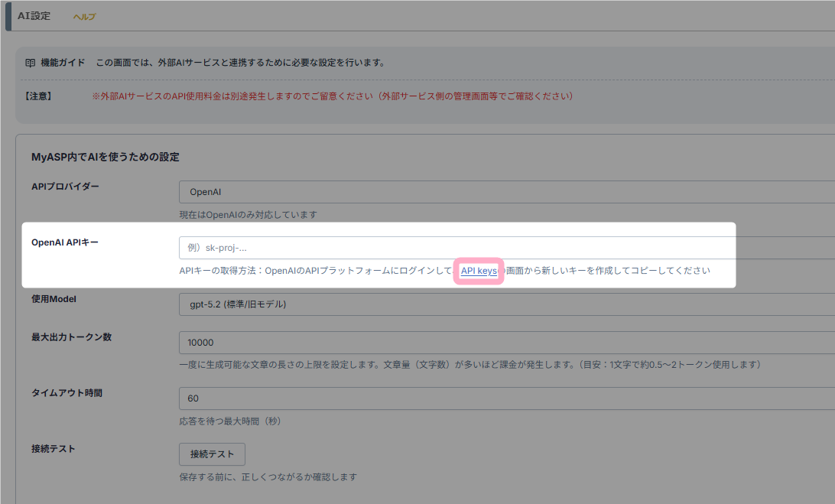Screen dimensions: 835x504
Task: Click the AI設定 page heading
Action: [x=34, y=16]
